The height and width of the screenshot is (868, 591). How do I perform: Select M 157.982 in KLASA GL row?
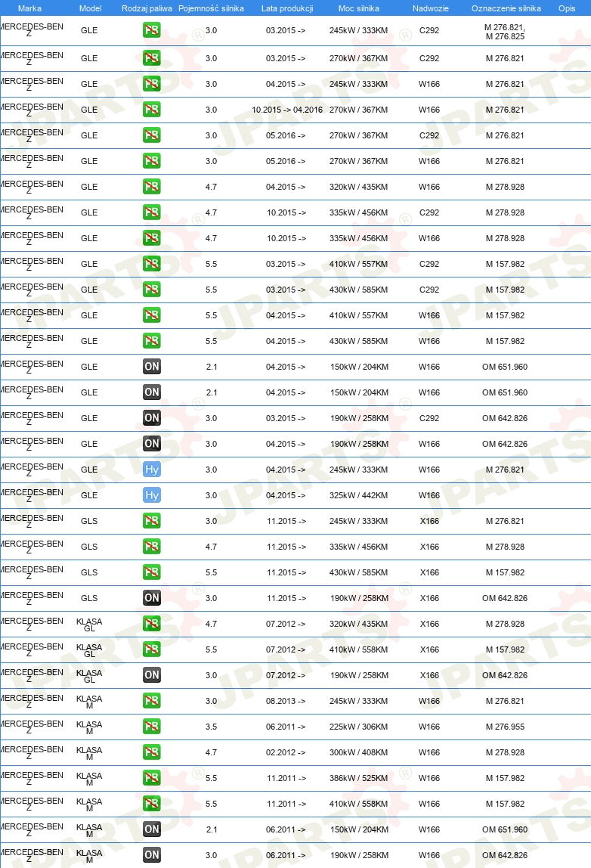coord(506,650)
